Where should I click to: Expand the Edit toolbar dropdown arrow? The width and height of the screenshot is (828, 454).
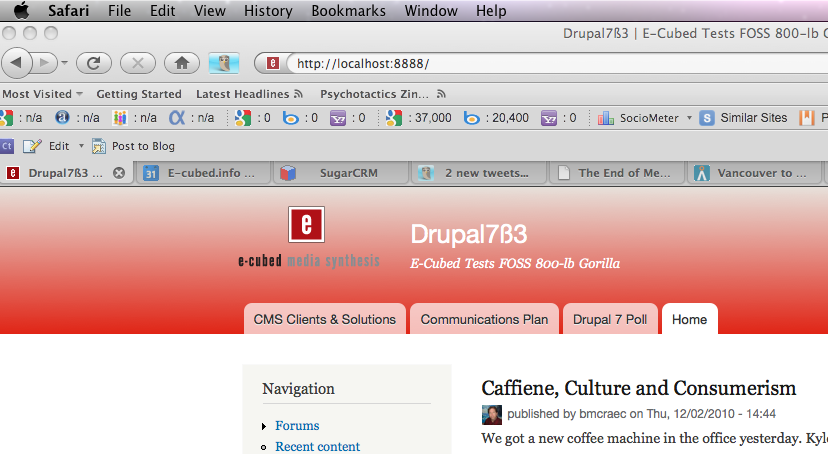(x=81, y=146)
